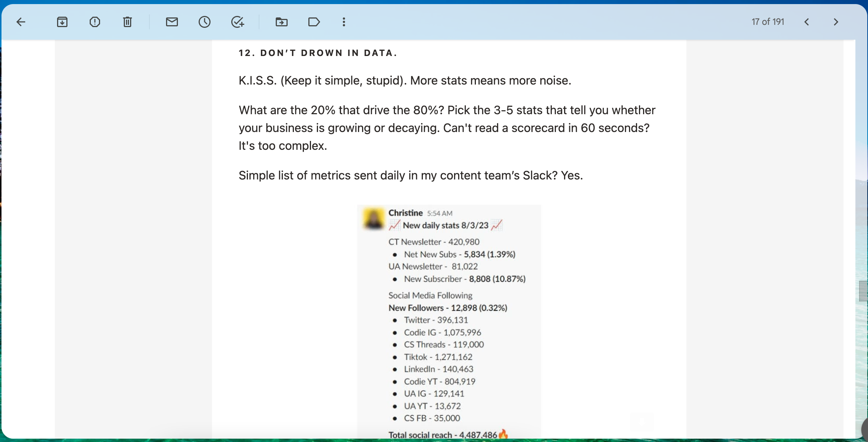The height and width of the screenshot is (442, 868).
Task: Click 'UA YT - 13,672' bullet
Action: coord(433,406)
